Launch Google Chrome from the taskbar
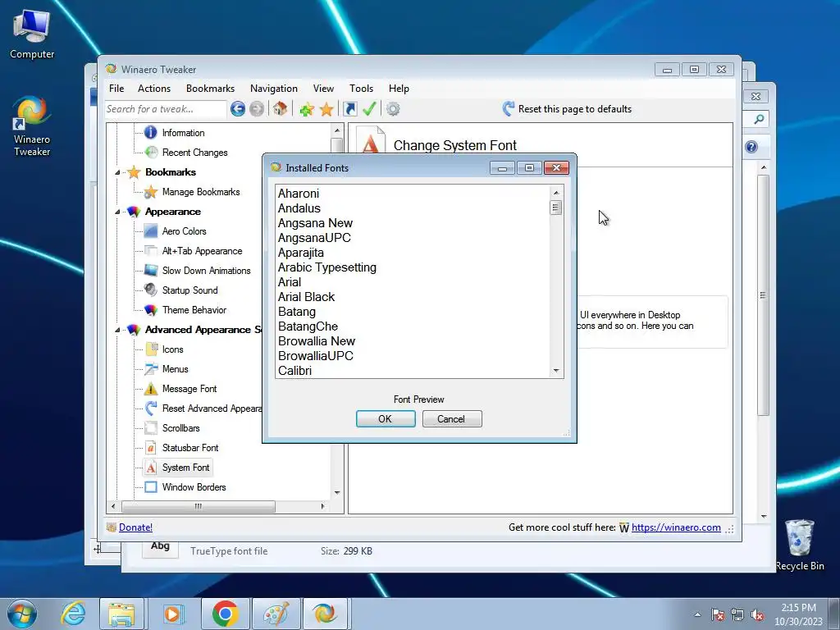The width and height of the screenshot is (840, 630). pyautogui.click(x=225, y=614)
